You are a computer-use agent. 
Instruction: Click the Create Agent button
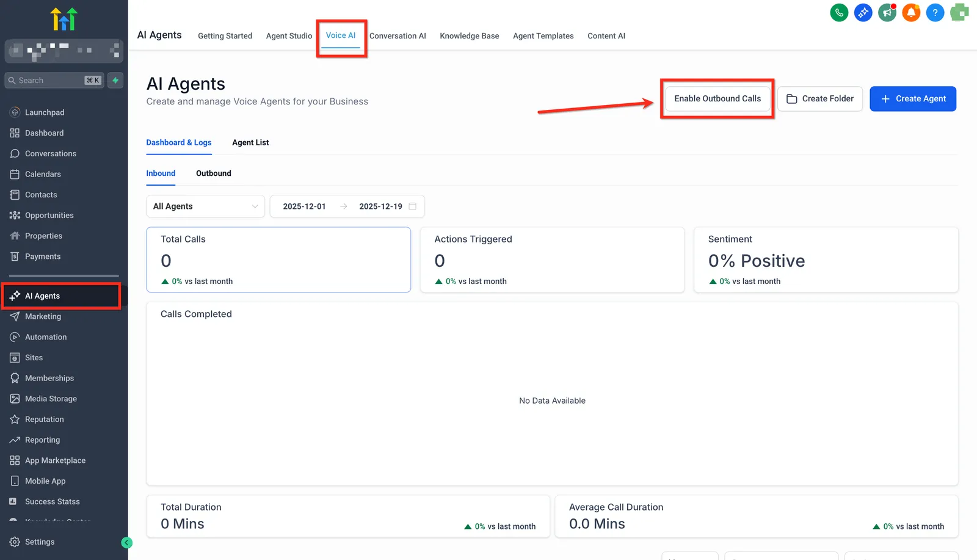(x=913, y=99)
